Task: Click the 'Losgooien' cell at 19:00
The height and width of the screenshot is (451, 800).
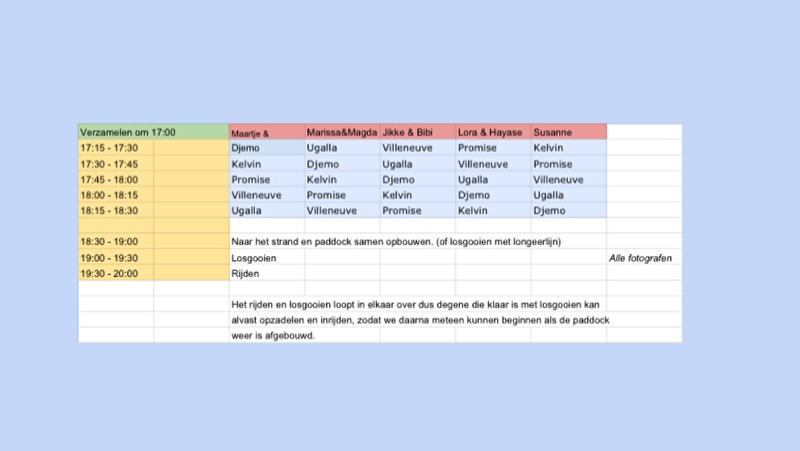Action: (x=267, y=258)
